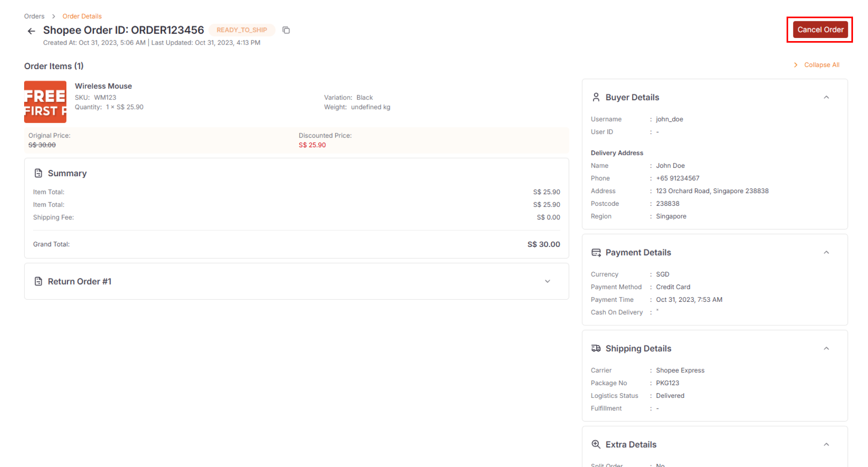Click the Extra Details magnifier icon
This screenshot has height=467, width=868.
click(x=596, y=444)
